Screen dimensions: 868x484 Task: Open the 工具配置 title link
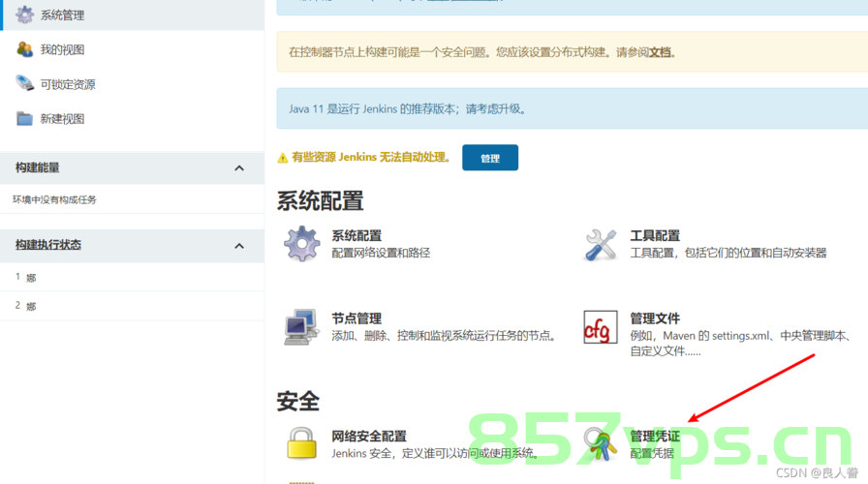pyautogui.click(x=655, y=235)
